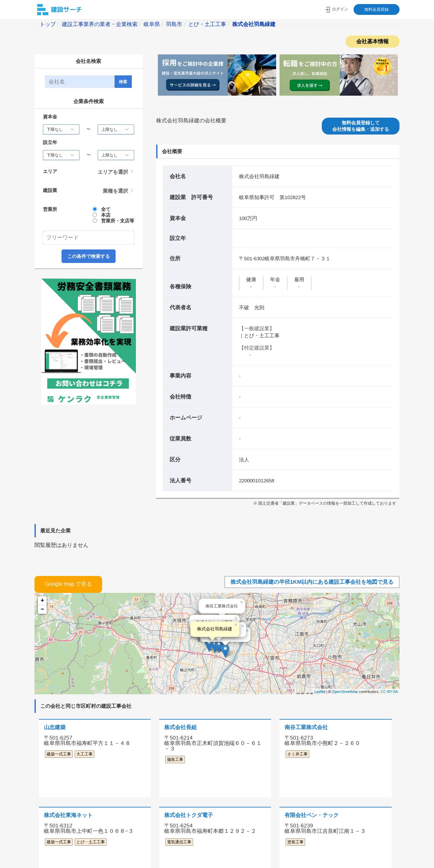Select the 本店 office radio button
The height and width of the screenshot is (868, 434).
95,215
